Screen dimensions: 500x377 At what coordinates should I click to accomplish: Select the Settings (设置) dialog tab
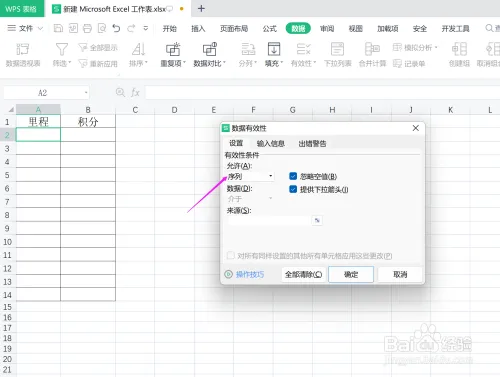[236, 143]
